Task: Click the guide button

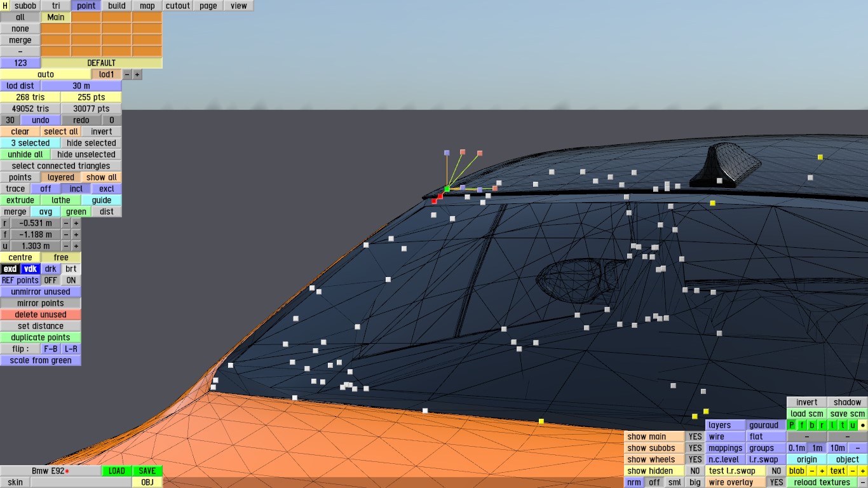Action: point(102,200)
